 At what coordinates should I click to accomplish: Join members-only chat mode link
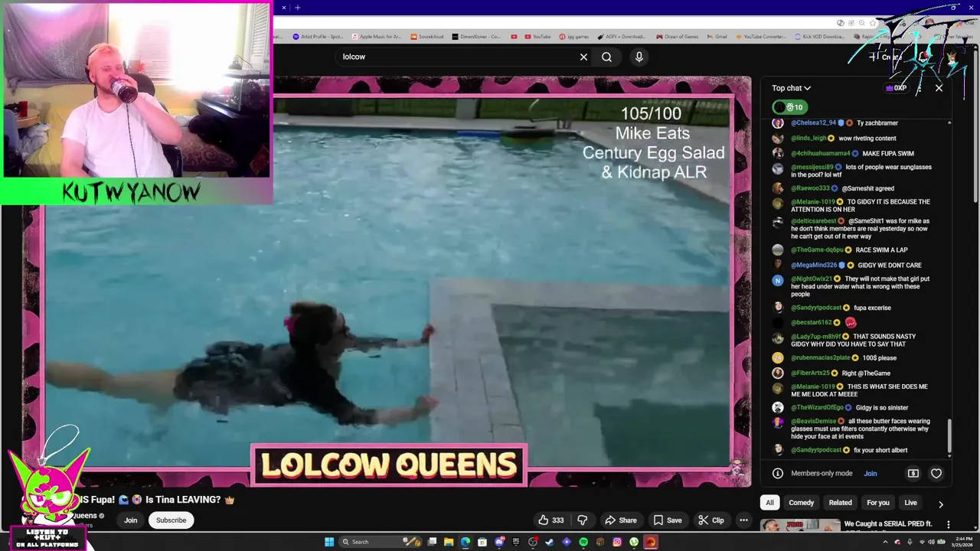tap(871, 474)
